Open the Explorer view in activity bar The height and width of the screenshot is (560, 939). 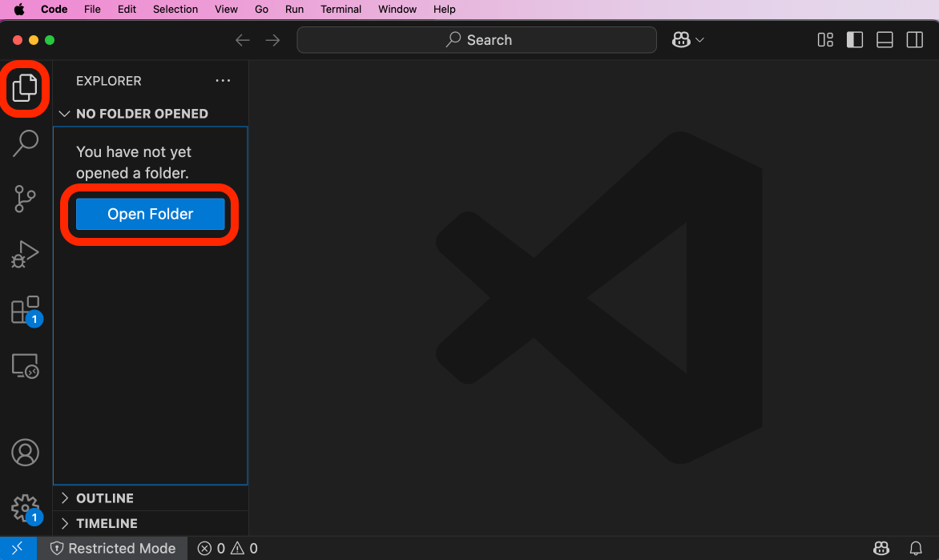pyautogui.click(x=25, y=88)
